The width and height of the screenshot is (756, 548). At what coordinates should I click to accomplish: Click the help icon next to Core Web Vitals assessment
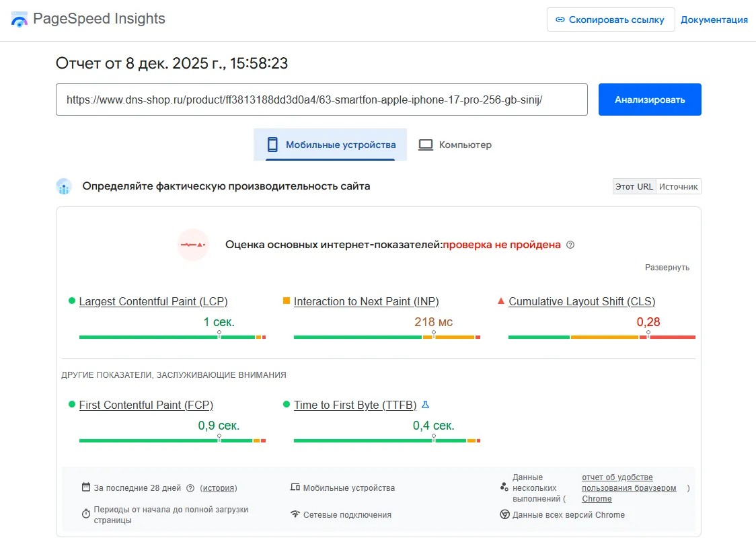(570, 245)
